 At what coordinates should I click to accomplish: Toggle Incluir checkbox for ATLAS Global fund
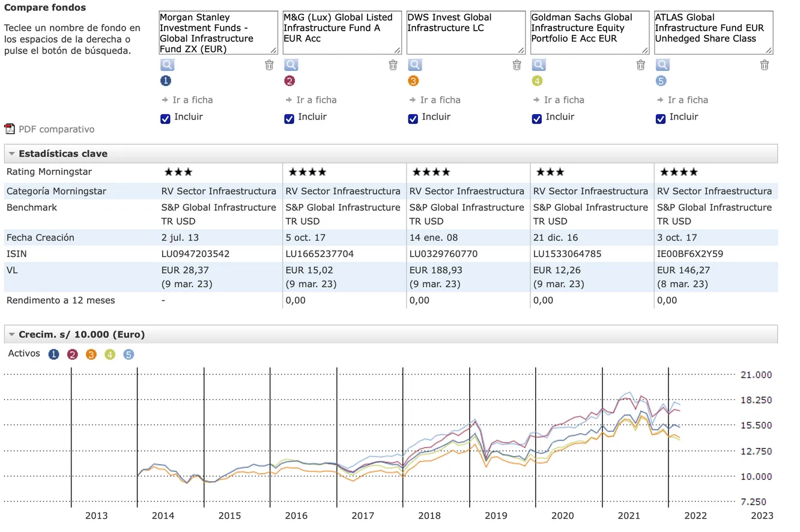pos(661,118)
